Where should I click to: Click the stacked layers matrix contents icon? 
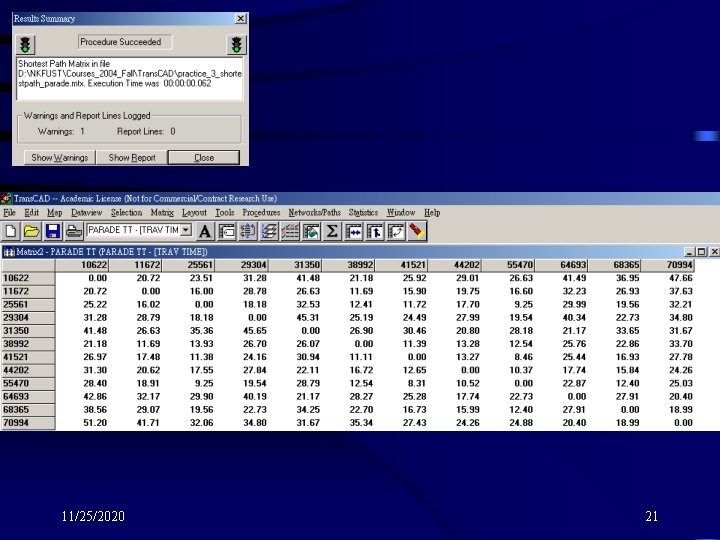tap(269, 231)
